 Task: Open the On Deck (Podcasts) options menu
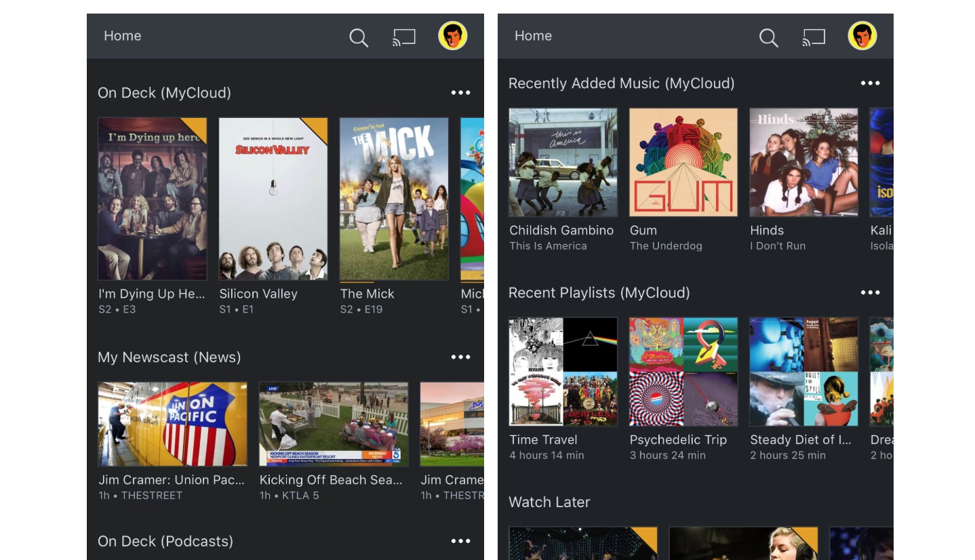(x=461, y=540)
